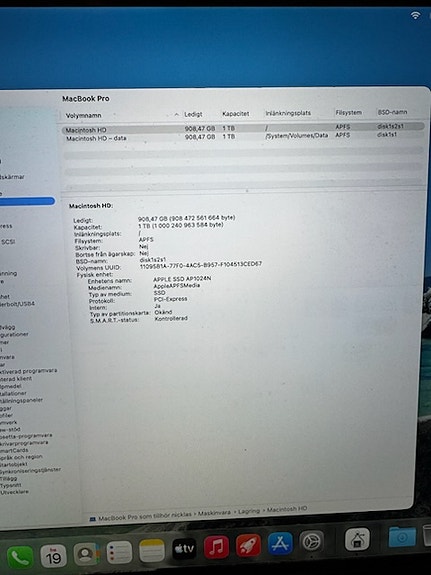Viewport: 431px width, 575px height.
Task: Open the Calendar app in the Dock
Action: (x=53, y=556)
